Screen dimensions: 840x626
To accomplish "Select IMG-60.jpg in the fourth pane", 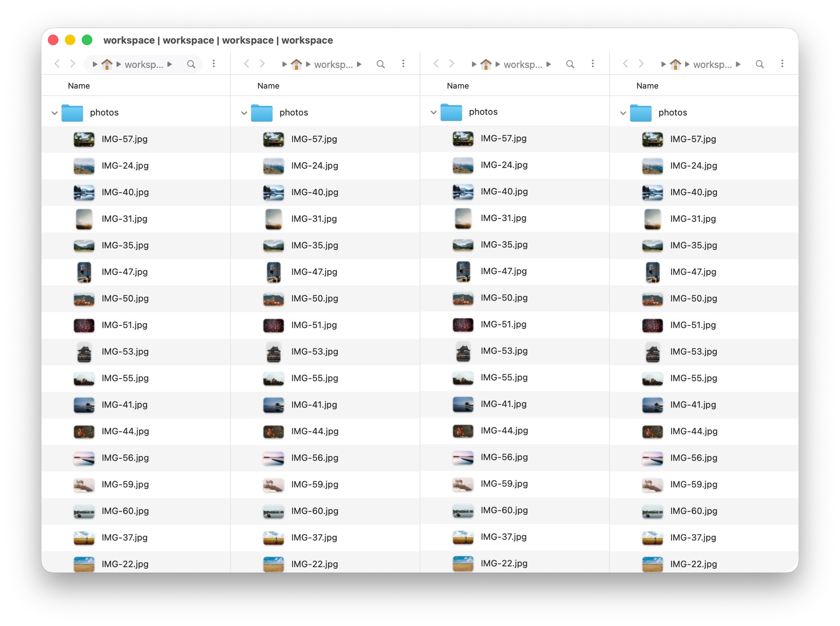I will pos(694,511).
